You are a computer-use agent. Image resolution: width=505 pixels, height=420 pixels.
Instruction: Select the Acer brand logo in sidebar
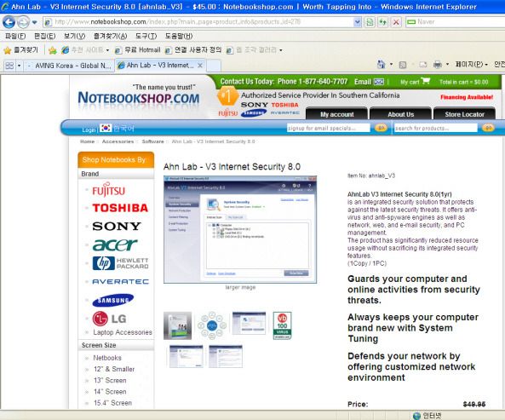tap(115, 245)
